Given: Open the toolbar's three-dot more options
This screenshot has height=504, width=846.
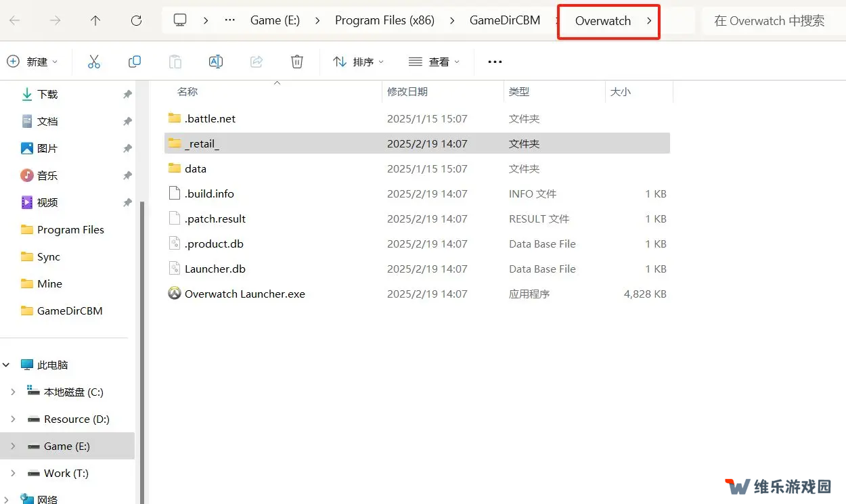Looking at the screenshot, I should 495,62.
